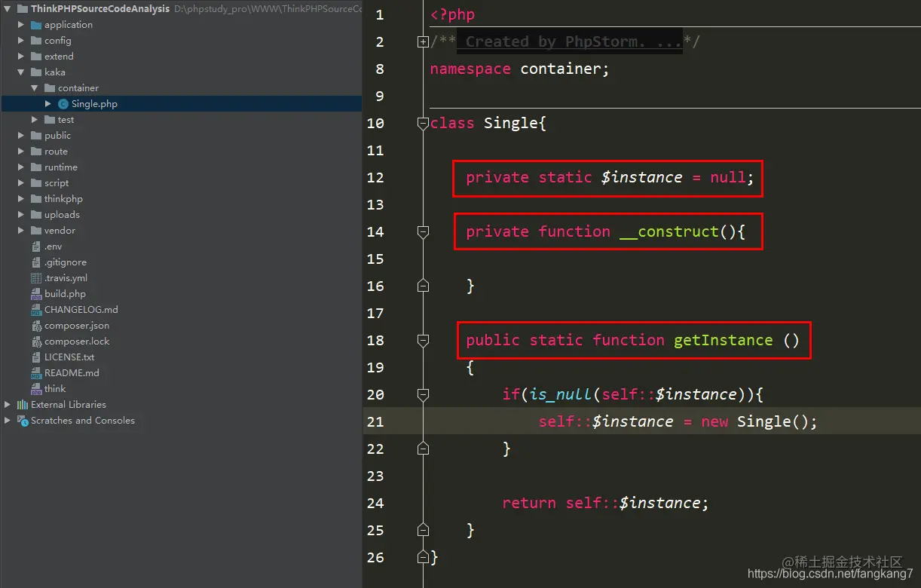Select the vendor folder label
Viewport: 921px width, 588px height.
click(60, 231)
